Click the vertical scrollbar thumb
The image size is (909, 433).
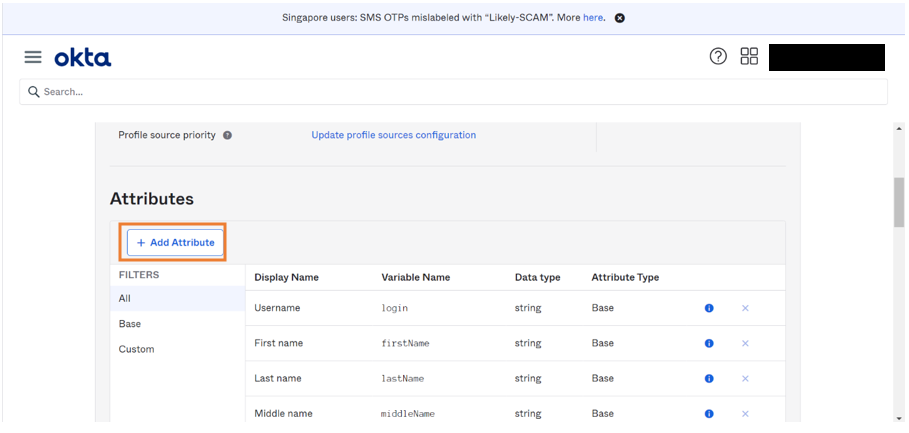coord(899,203)
